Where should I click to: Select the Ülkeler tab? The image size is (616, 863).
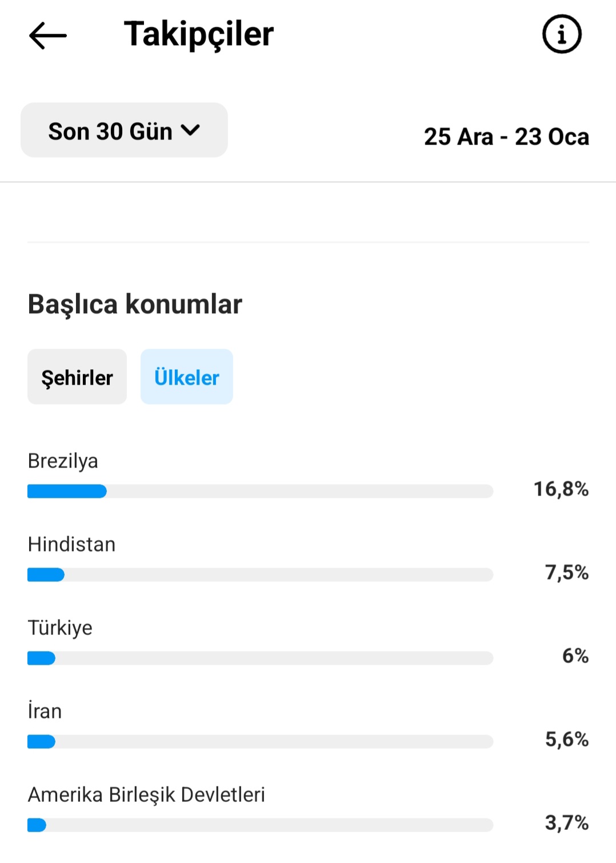click(187, 377)
